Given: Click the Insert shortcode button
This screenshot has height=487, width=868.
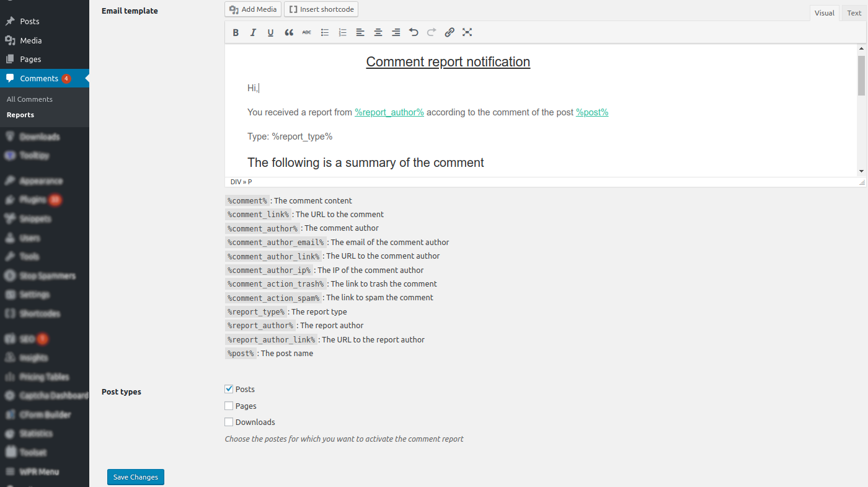Looking at the screenshot, I should pyautogui.click(x=321, y=9).
